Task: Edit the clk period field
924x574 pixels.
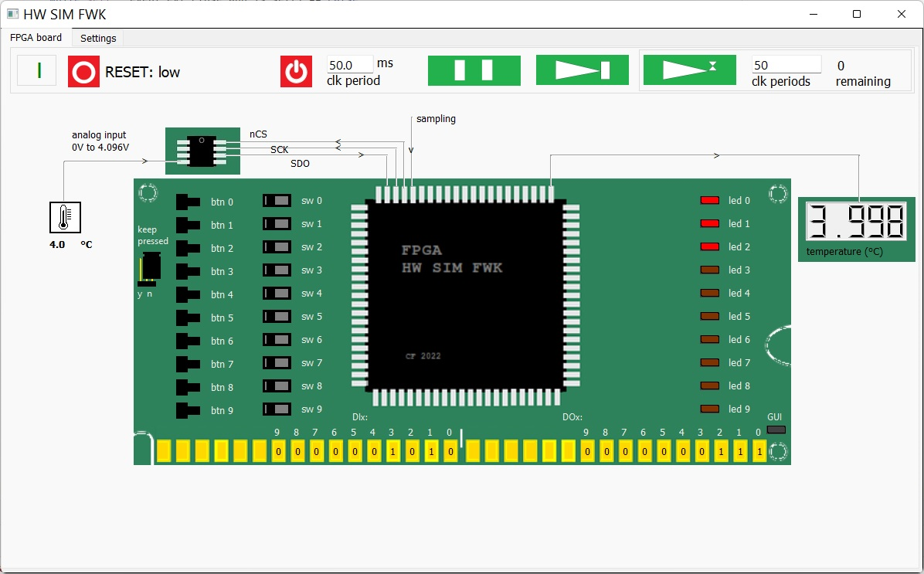Action: (x=350, y=65)
